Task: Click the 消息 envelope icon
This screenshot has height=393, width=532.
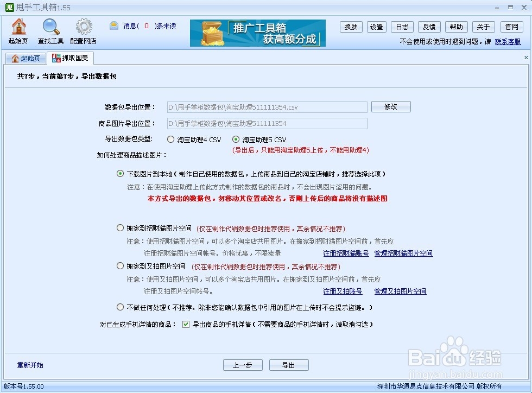Action: click(113, 25)
